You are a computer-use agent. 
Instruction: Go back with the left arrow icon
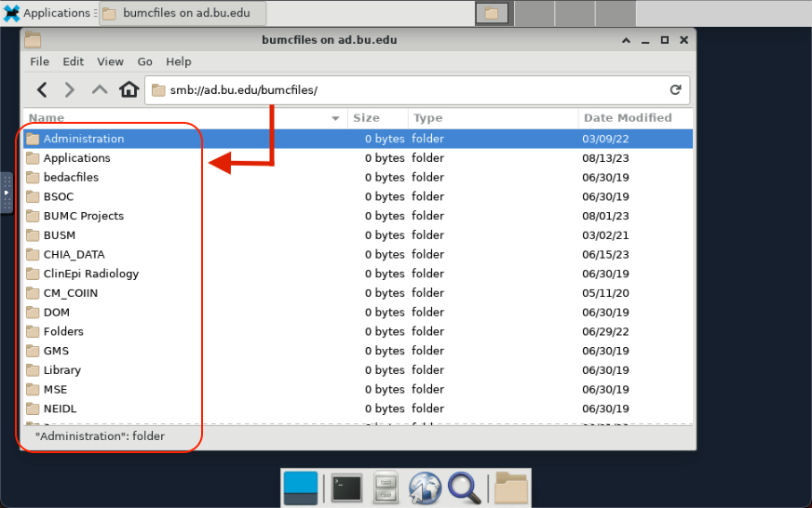[x=43, y=90]
